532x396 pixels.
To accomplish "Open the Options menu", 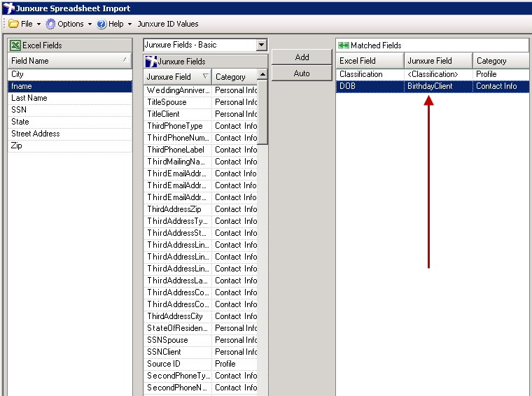I will click(70, 24).
